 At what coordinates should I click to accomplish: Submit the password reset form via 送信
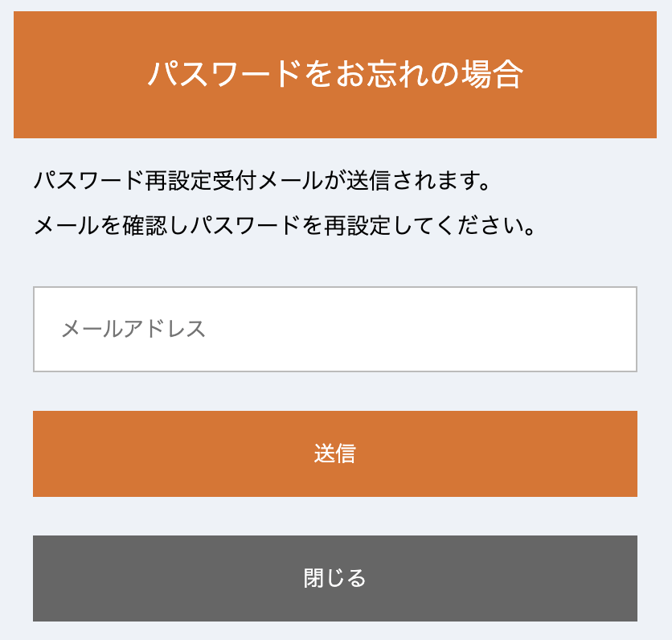pyautogui.click(x=335, y=454)
